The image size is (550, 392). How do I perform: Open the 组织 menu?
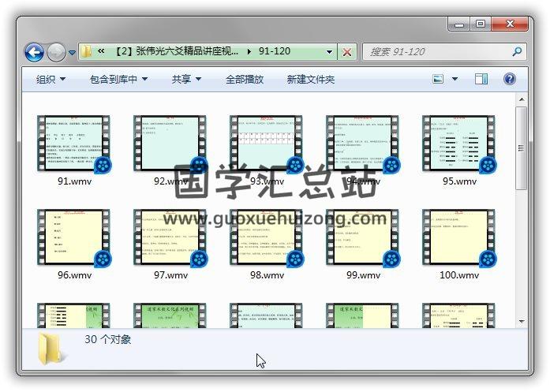(51, 79)
